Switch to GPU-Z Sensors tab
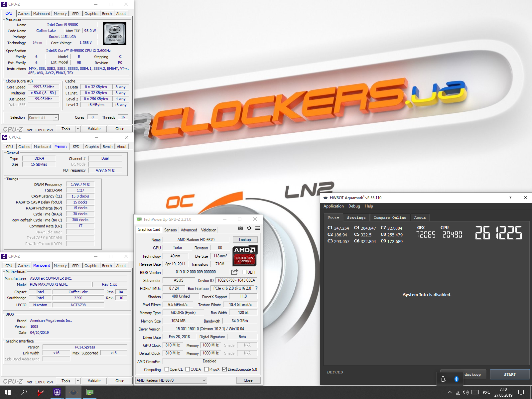 pos(171,230)
